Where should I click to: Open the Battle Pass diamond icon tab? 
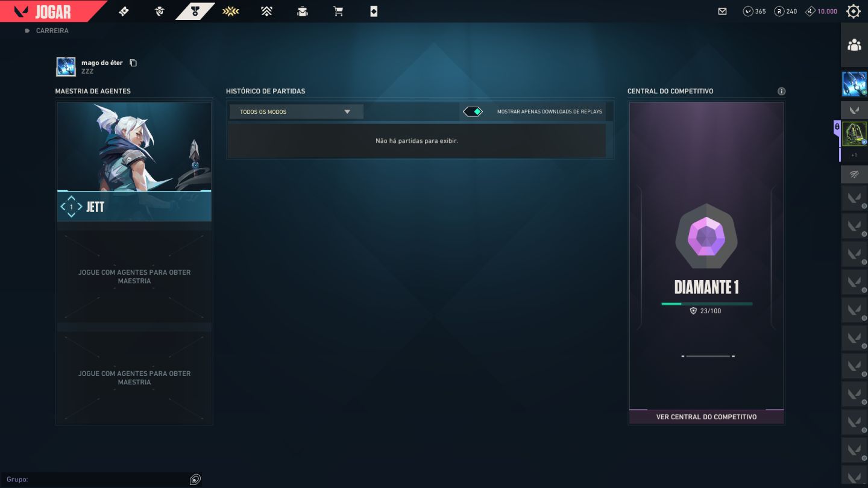point(124,11)
